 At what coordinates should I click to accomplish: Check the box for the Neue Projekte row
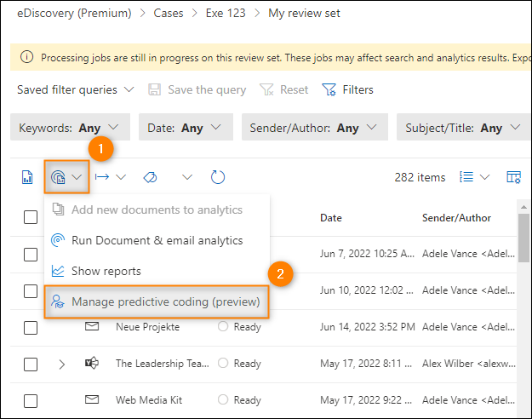[x=31, y=328]
